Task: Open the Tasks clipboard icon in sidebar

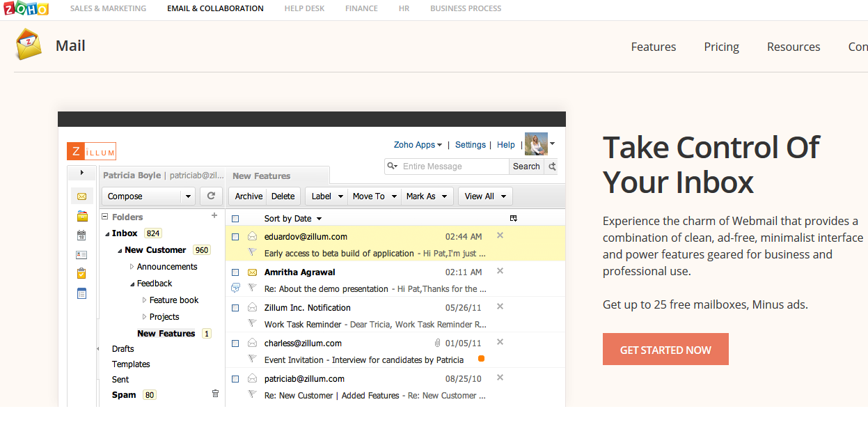Action: (x=82, y=274)
